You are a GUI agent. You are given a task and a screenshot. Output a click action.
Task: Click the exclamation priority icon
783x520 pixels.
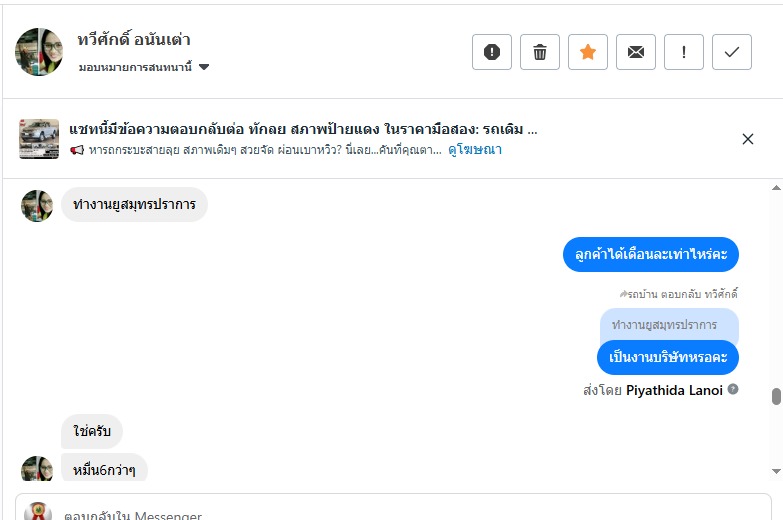(684, 52)
